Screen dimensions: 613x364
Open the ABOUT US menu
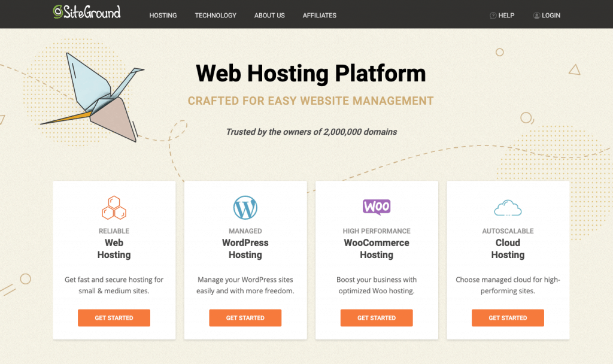point(269,15)
